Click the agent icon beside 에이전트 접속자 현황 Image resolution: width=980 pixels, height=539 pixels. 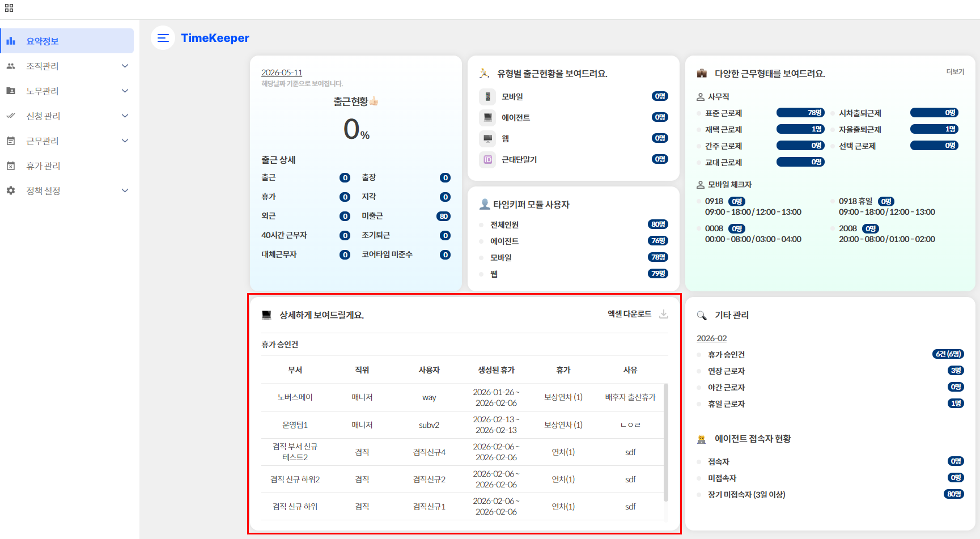click(702, 439)
